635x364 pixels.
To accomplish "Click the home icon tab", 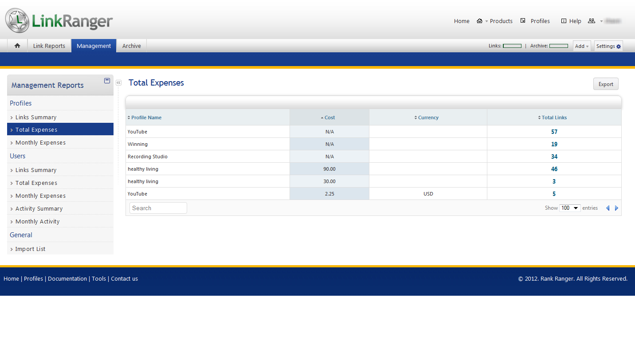I will (x=17, y=46).
